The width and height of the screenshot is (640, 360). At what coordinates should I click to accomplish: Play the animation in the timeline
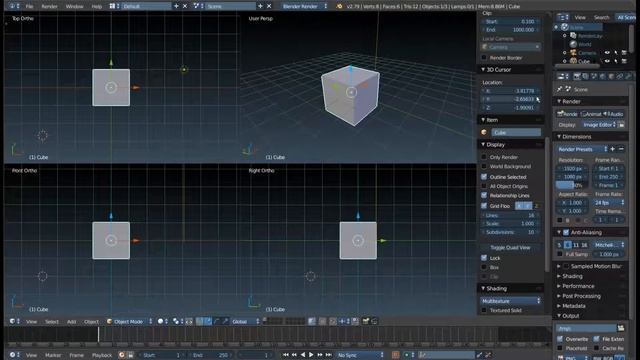click(x=311, y=355)
